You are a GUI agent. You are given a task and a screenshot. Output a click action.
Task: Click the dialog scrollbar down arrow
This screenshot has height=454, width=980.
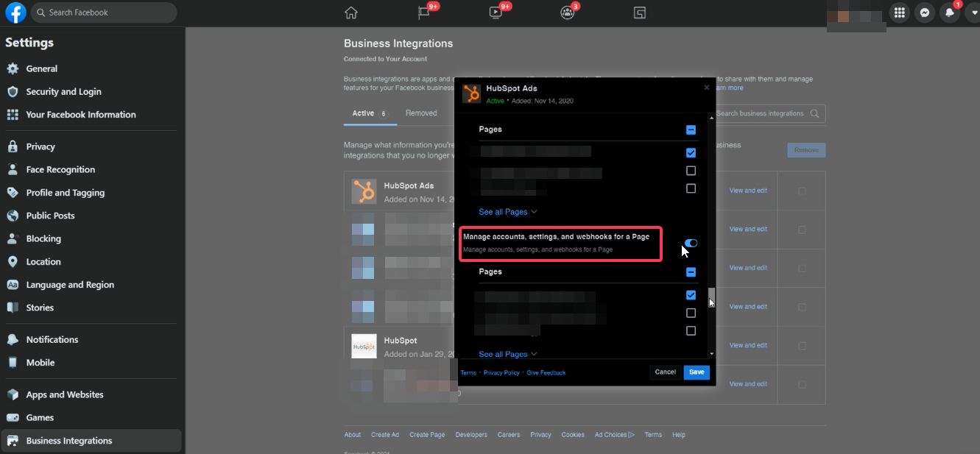(x=711, y=354)
